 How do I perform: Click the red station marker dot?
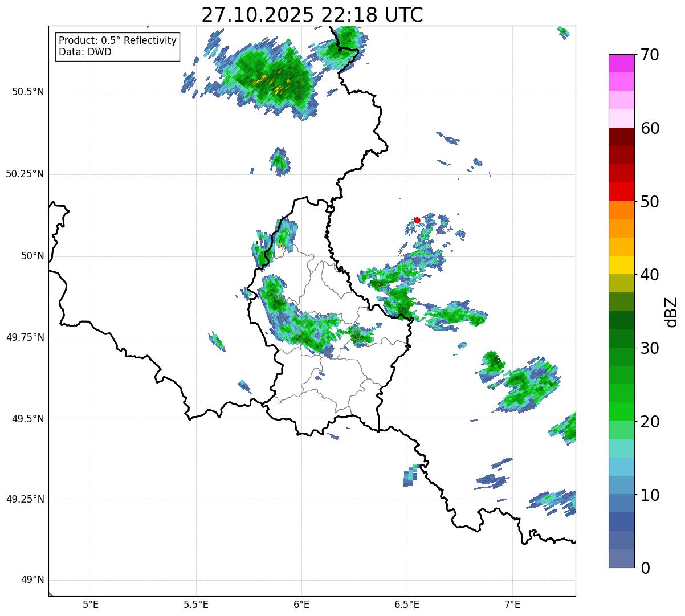pos(417,220)
